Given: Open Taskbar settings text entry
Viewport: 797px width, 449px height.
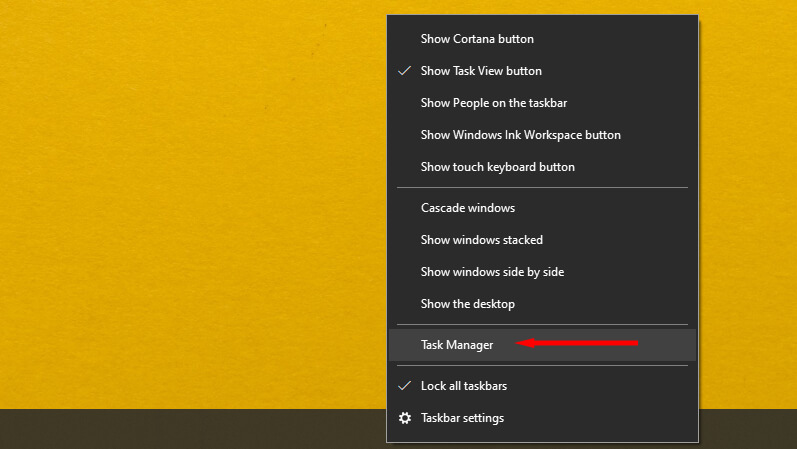Looking at the screenshot, I should [x=462, y=418].
